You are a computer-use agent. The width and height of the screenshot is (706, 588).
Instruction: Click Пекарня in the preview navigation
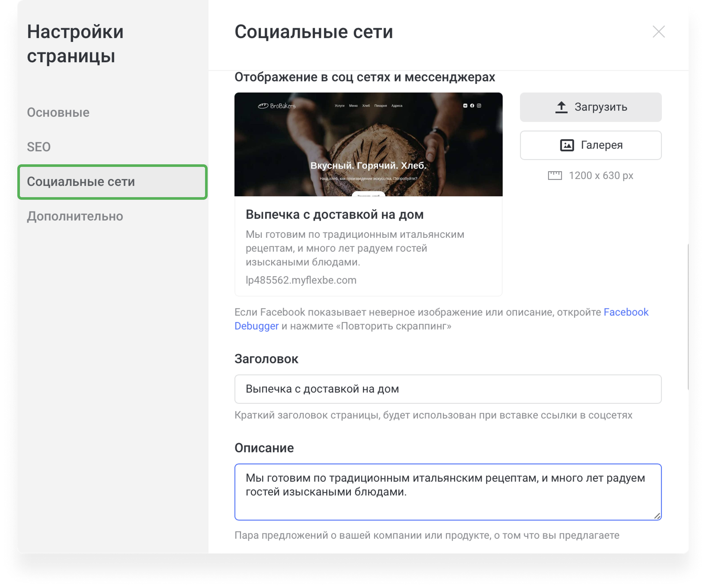[x=381, y=106]
